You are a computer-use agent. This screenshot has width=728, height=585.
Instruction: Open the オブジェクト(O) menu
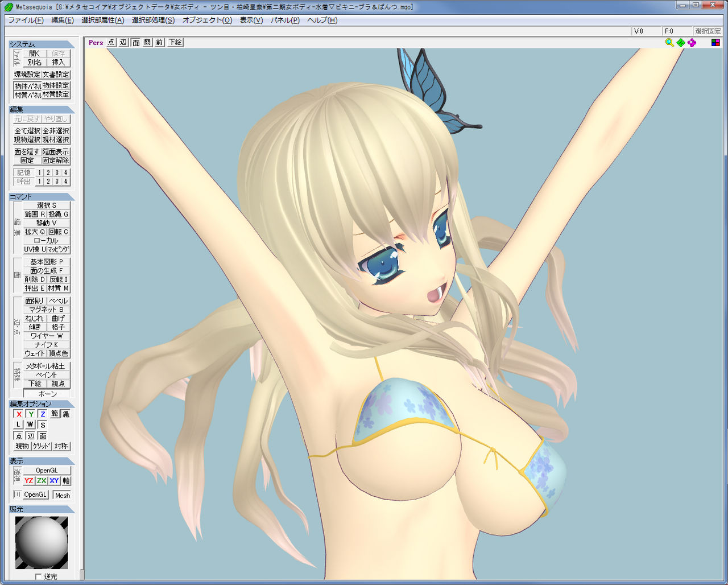[207, 20]
